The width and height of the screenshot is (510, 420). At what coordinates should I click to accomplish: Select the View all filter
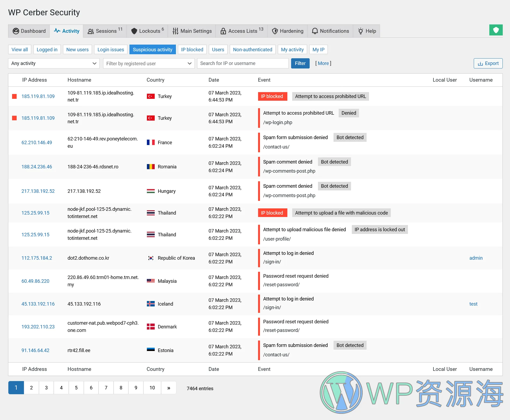tap(20, 49)
